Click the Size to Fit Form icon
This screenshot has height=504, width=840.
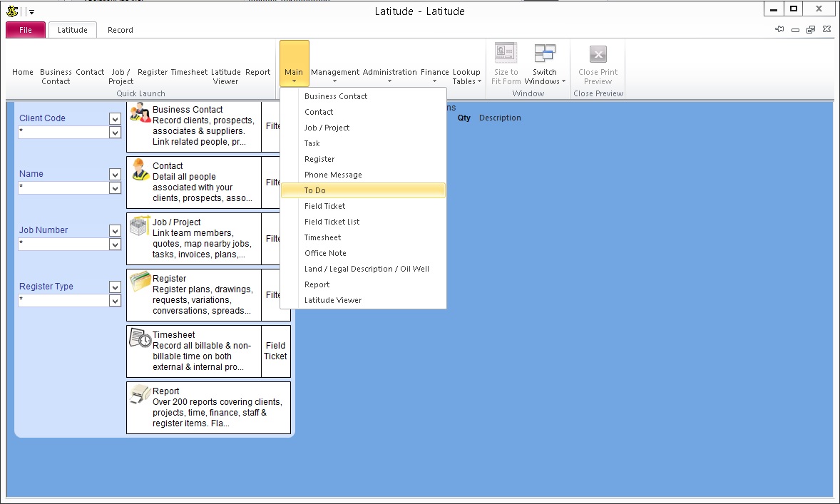tap(506, 54)
